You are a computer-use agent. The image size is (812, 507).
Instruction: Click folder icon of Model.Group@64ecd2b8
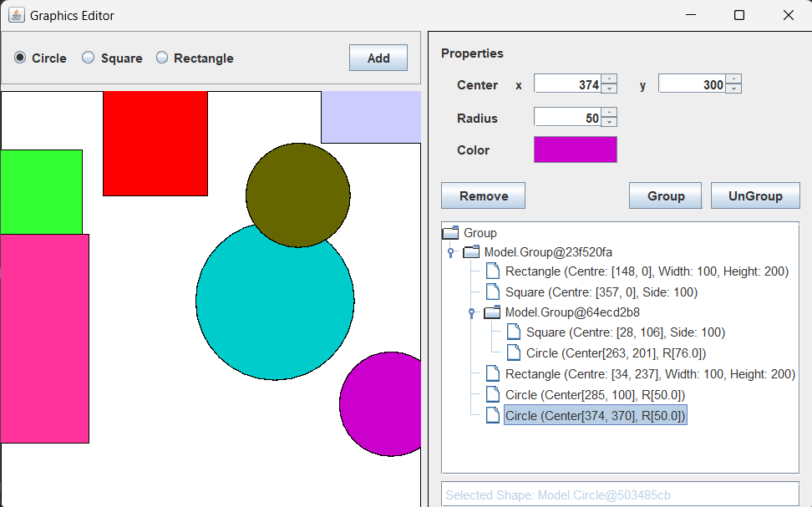coord(492,312)
